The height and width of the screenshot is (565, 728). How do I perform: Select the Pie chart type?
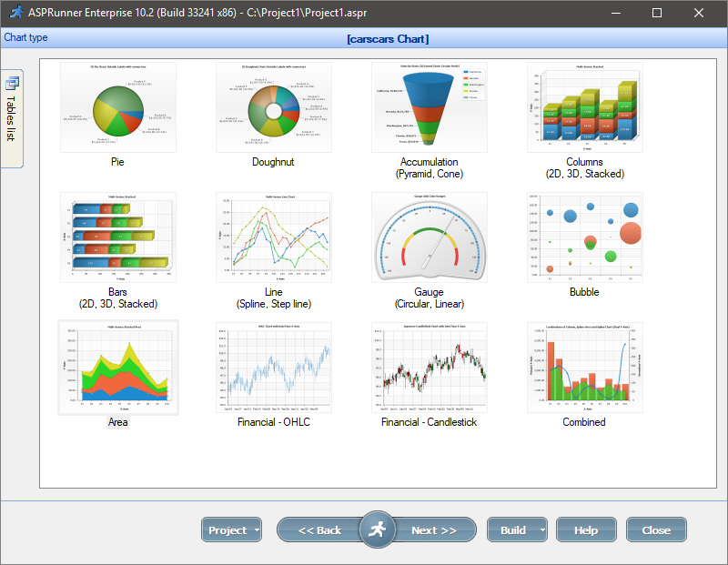pos(117,106)
